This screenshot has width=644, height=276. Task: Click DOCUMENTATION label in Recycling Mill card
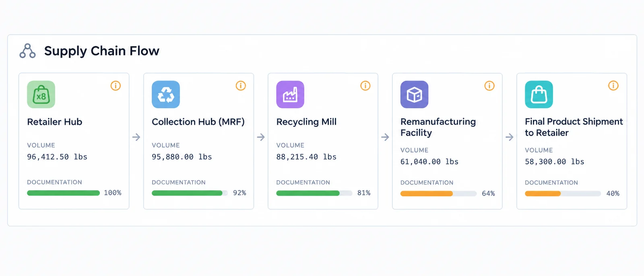(x=303, y=182)
